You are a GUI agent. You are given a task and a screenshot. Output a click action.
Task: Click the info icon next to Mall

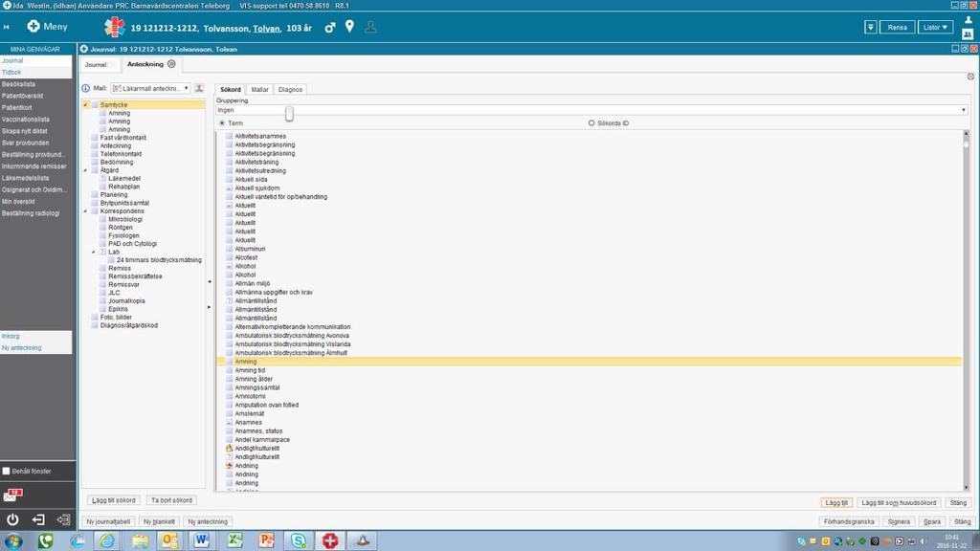point(85,88)
